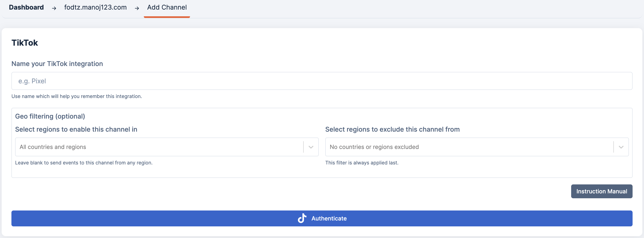Go to the Dashboard breadcrumb
Image resolution: width=644 pixels, height=238 pixels.
tap(26, 7)
